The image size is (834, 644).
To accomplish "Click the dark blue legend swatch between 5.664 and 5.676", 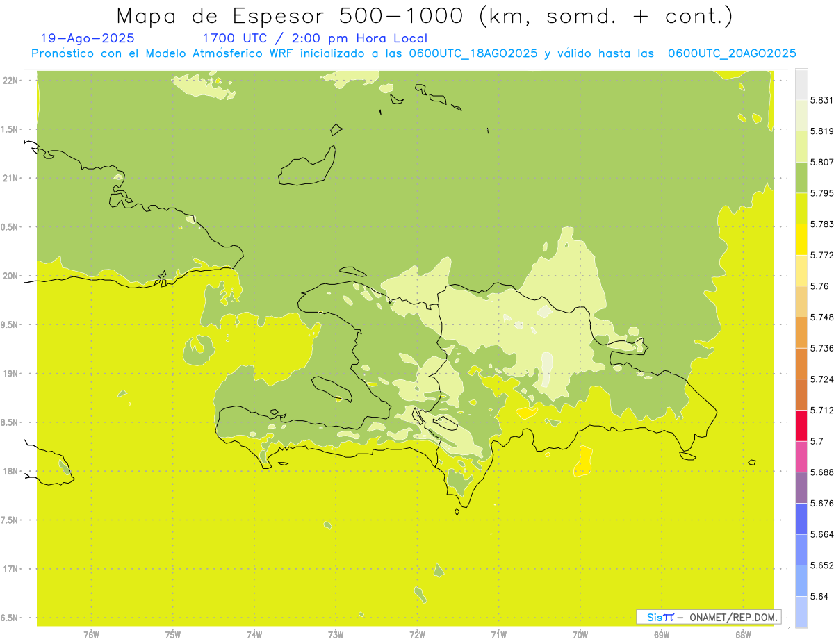I will 801,518.
